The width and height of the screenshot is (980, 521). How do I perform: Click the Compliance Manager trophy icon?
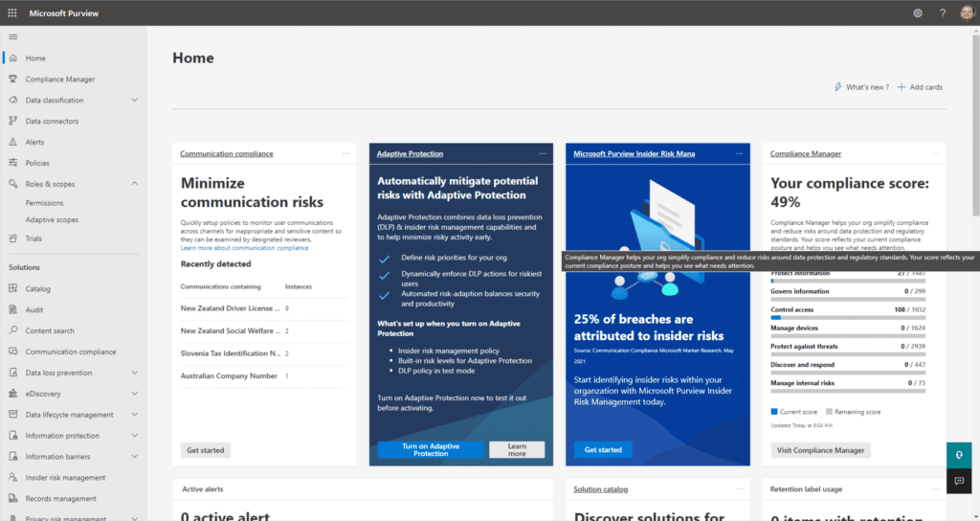(13, 79)
